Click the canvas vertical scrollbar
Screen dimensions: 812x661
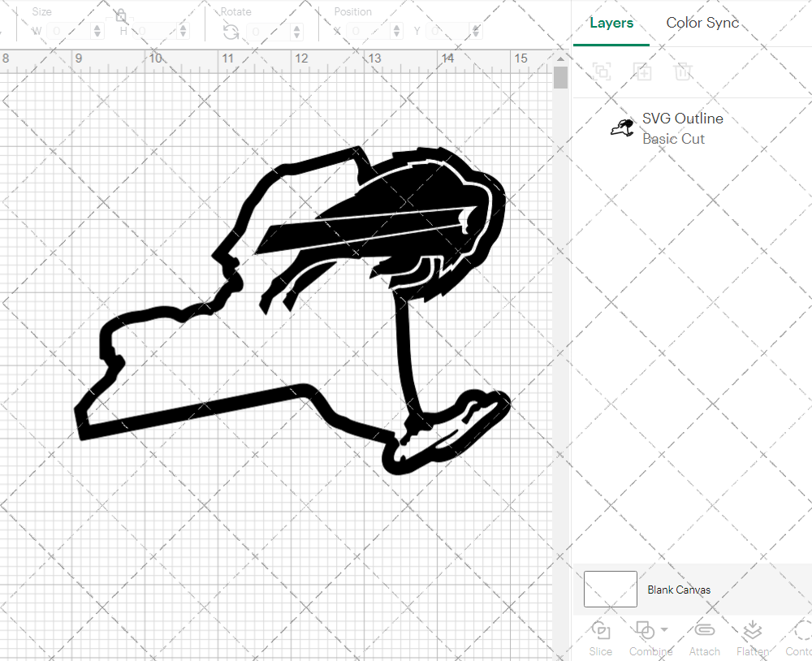point(560,77)
